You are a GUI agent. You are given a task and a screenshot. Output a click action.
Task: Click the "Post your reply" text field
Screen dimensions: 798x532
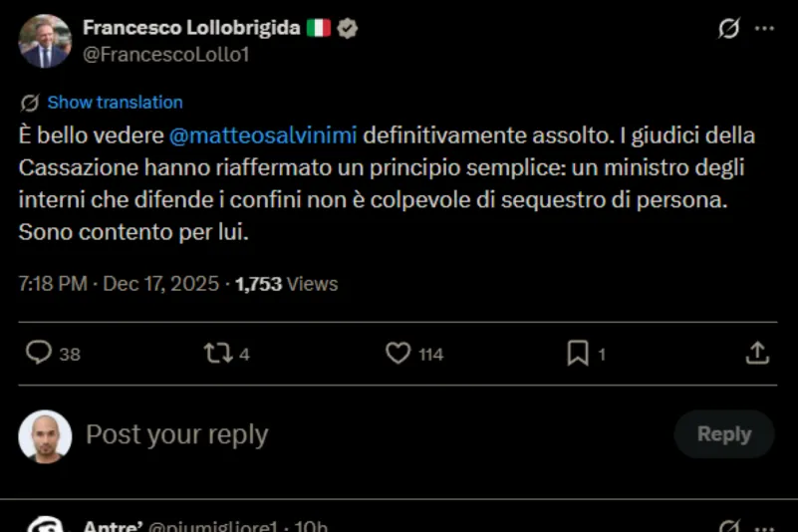pyautogui.click(x=177, y=434)
